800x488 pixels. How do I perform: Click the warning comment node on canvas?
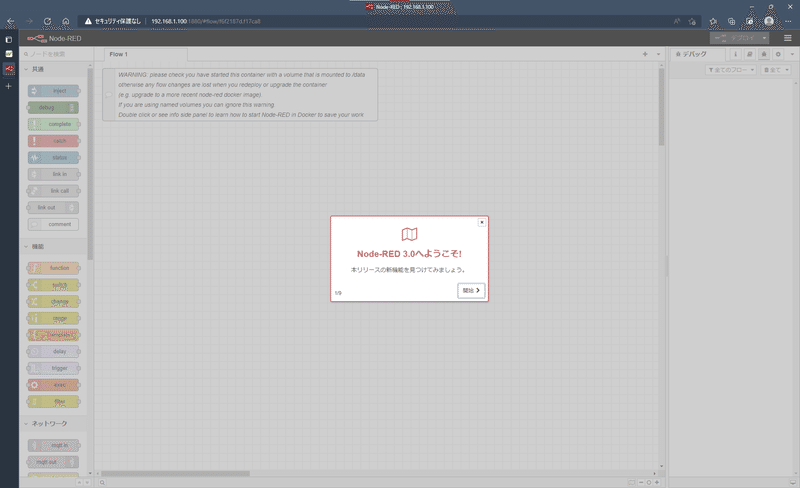(240, 95)
